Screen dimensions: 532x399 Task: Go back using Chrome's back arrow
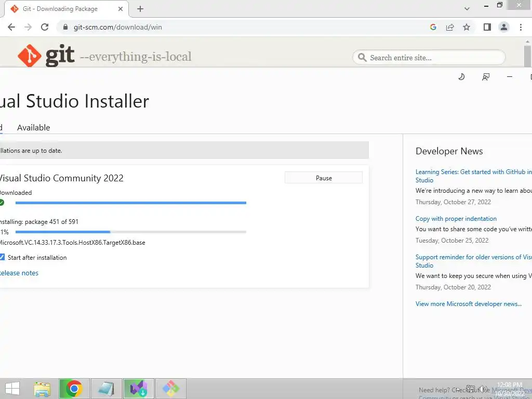[x=11, y=27]
